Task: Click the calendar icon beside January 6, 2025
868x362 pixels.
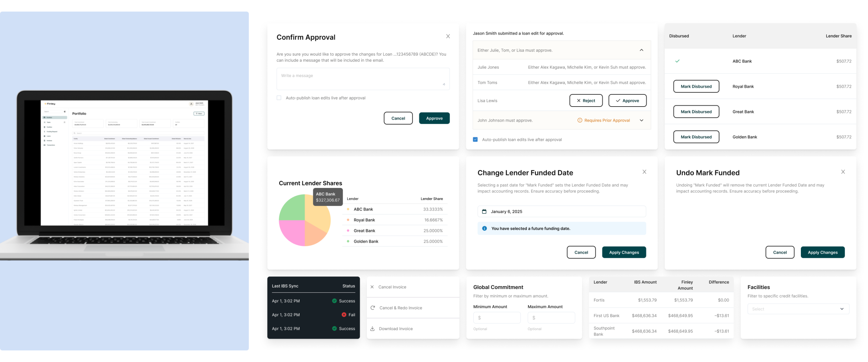Action: tap(484, 212)
